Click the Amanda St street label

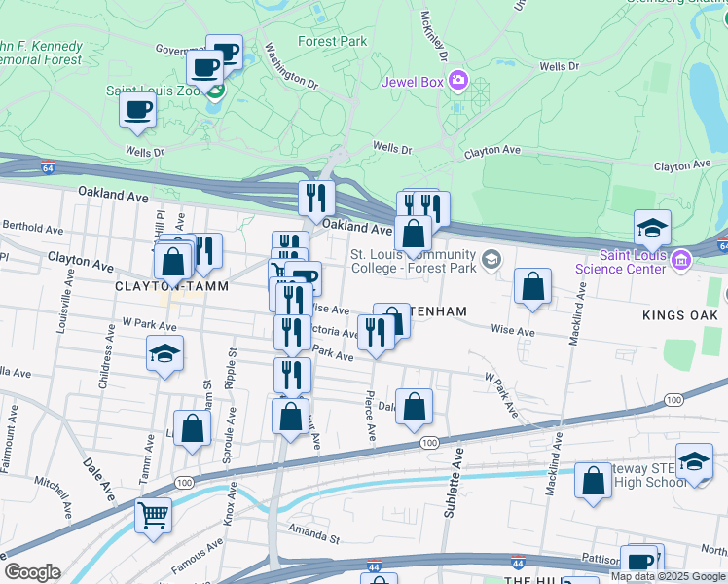tap(313, 533)
